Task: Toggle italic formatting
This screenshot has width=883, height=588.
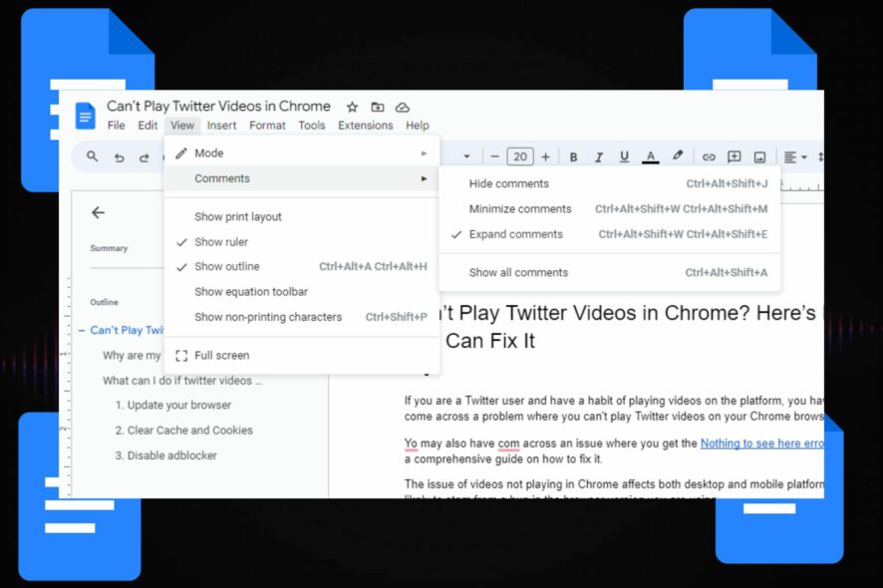Action: click(599, 157)
